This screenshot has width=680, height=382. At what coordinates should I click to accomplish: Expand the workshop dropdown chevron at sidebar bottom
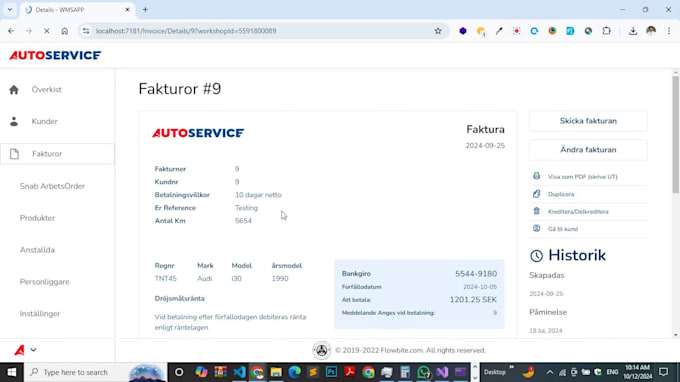[x=33, y=350]
